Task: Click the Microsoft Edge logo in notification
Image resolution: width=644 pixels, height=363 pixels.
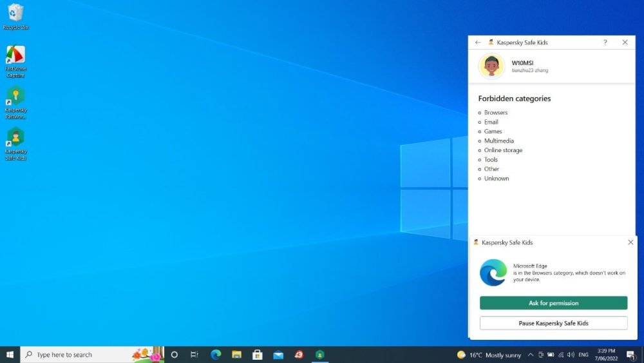Action: [493, 272]
